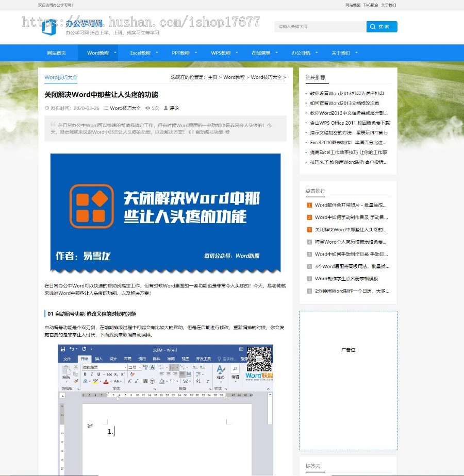
Task: Click the 评论 link under article title
Action: click(x=174, y=108)
